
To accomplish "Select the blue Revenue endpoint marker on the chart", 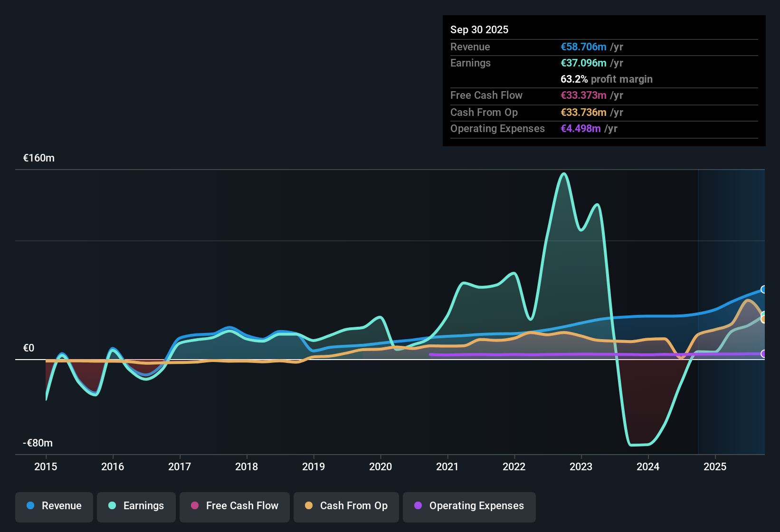I will [x=763, y=289].
